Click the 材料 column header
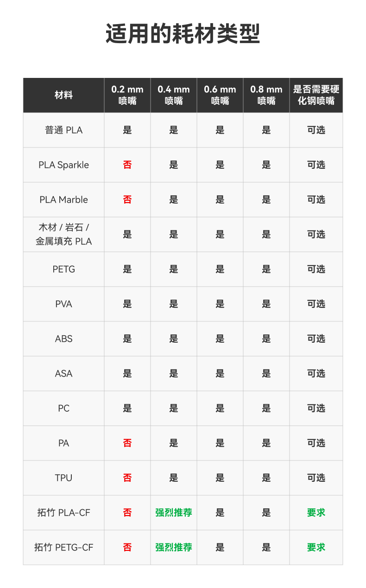The height and width of the screenshot is (588, 366). (63, 95)
